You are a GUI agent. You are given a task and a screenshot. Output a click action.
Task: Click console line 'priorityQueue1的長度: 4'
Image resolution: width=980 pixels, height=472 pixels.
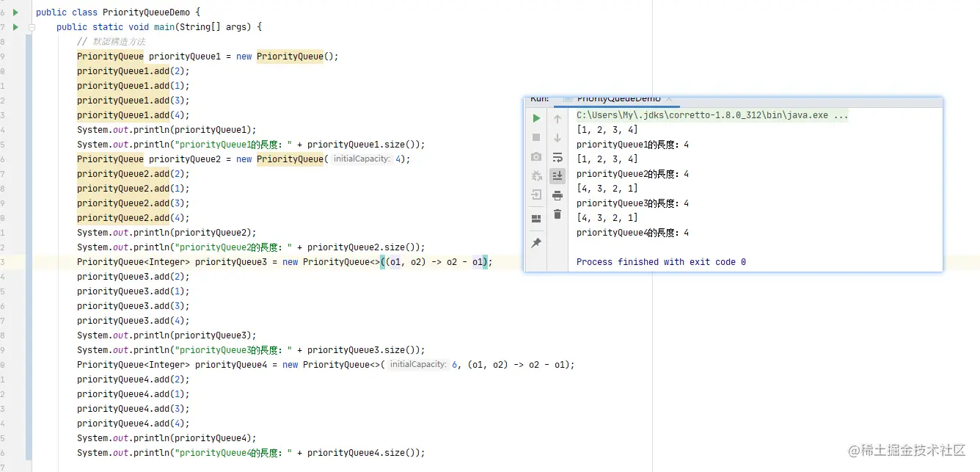(x=633, y=145)
